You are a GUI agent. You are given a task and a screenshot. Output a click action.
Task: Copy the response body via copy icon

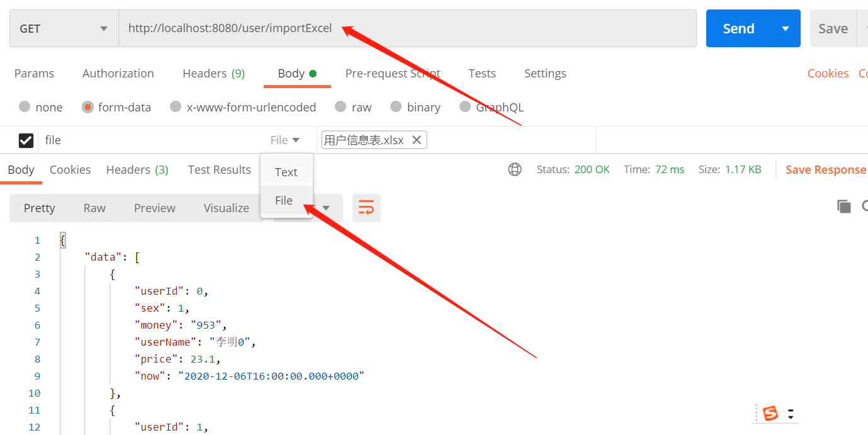click(844, 206)
